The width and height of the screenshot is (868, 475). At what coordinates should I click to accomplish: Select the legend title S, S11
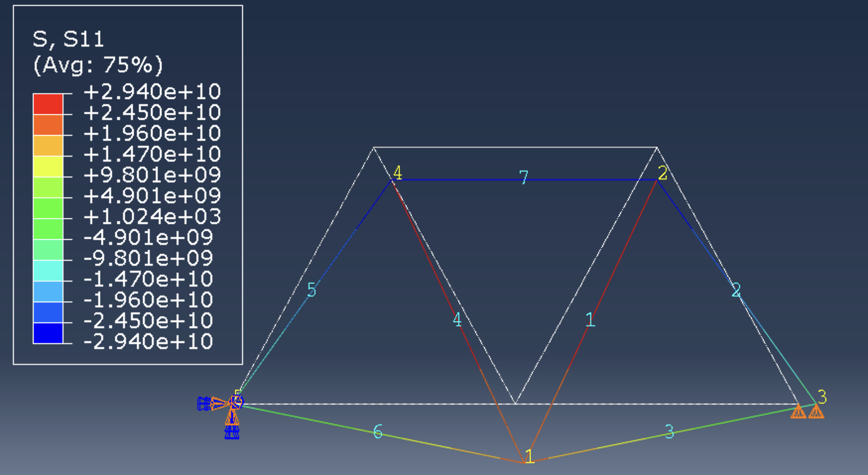pos(68,39)
